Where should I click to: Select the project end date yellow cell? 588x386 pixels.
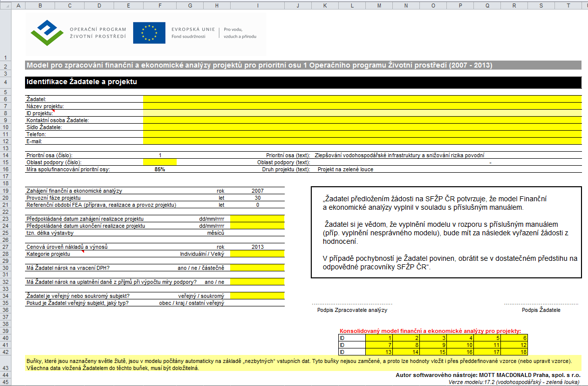click(257, 226)
